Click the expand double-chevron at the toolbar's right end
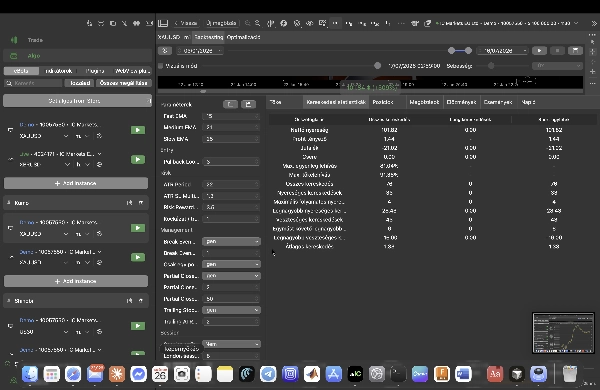 pyautogui.click(x=594, y=23)
